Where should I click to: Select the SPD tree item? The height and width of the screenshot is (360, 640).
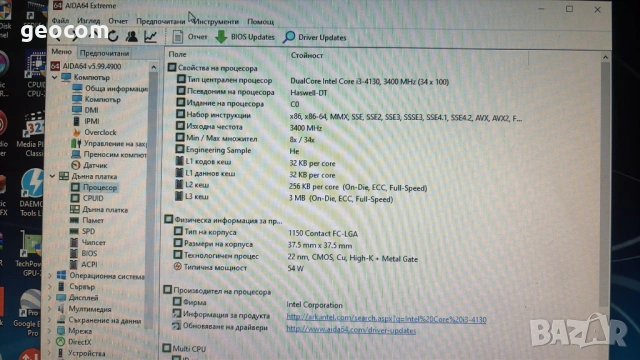pos(83,231)
